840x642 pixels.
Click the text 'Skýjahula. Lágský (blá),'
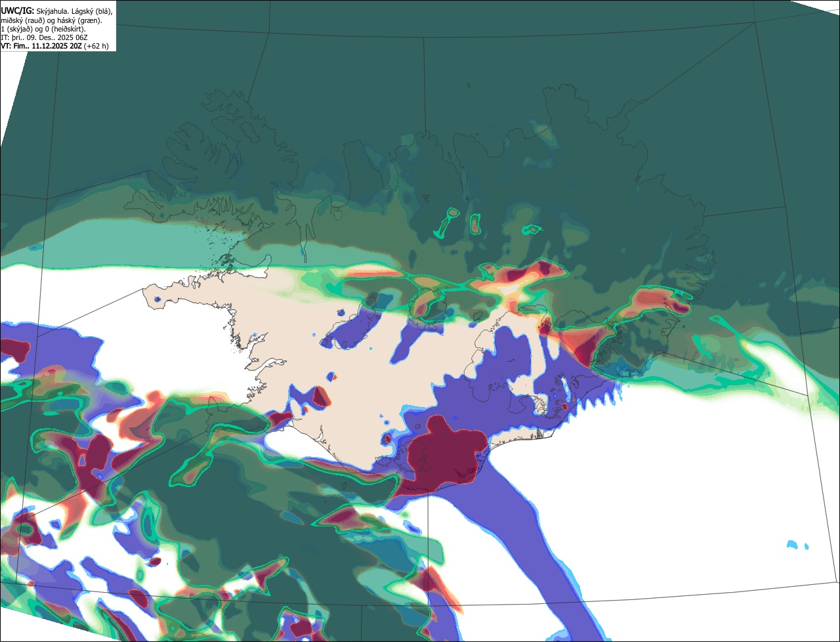tap(74, 11)
